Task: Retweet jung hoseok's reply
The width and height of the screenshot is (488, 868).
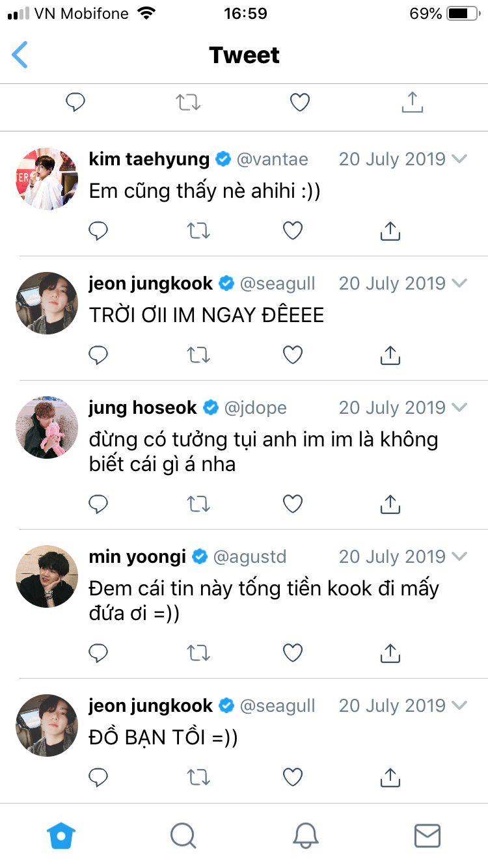Action: point(198,504)
